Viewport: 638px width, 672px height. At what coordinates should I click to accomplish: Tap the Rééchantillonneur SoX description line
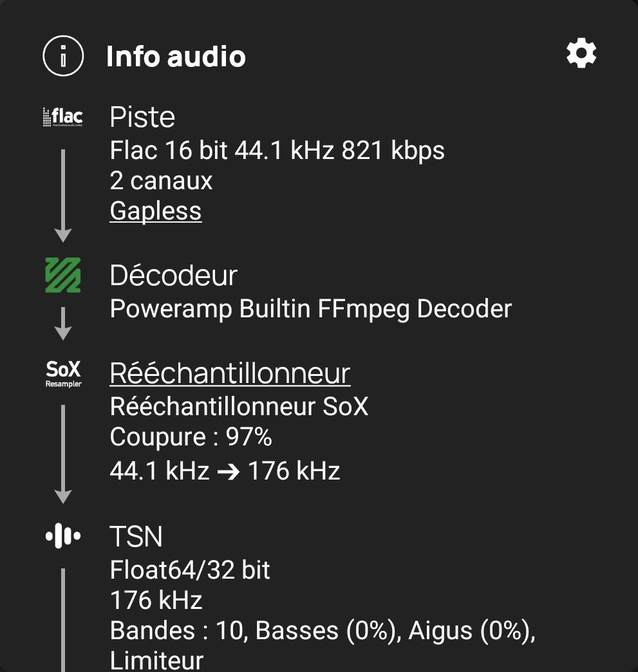[x=239, y=406]
